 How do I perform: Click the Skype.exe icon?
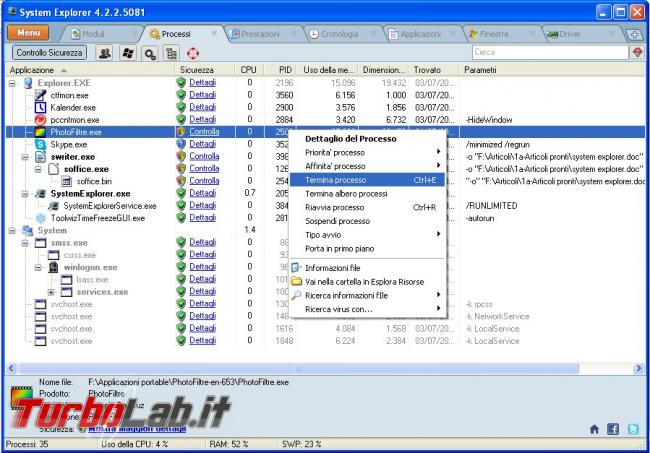point(40,145)
